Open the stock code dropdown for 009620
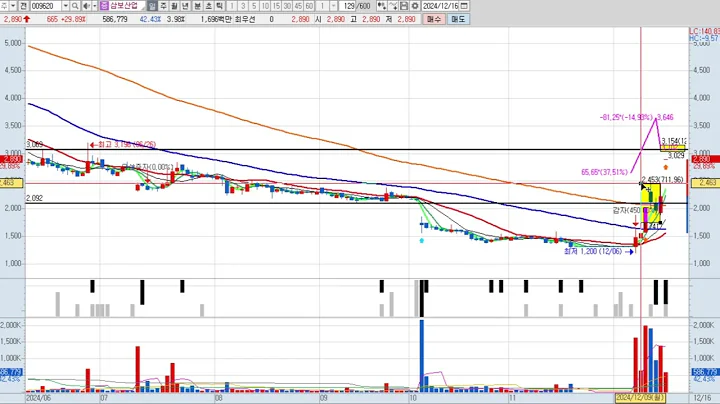Viewport: 720px width, 404px height. pyautogui.click(x=65, y=6)
